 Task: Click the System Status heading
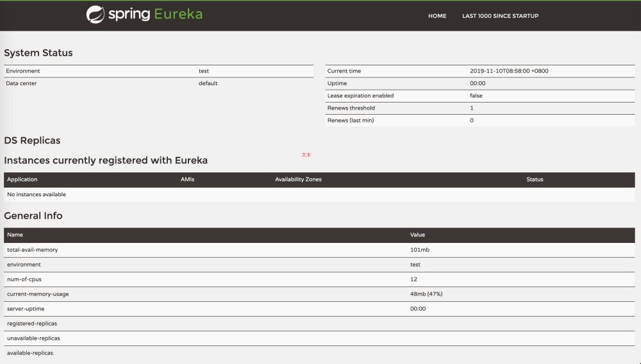(38, 53)
